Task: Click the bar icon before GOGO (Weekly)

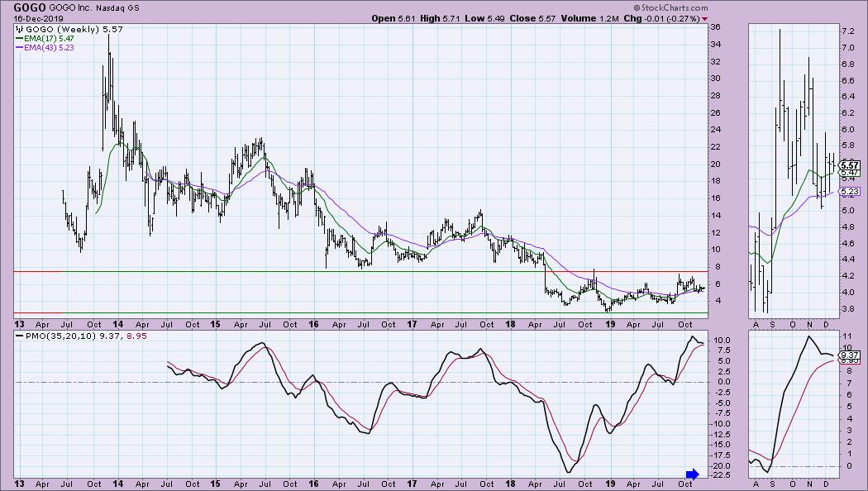Action: pos(21,29)
